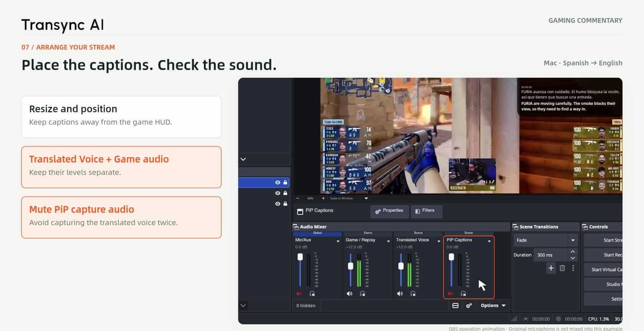This screenshot has width=644, height=331.
Task: Click the Duration 300 ms field
Action: 551,255
